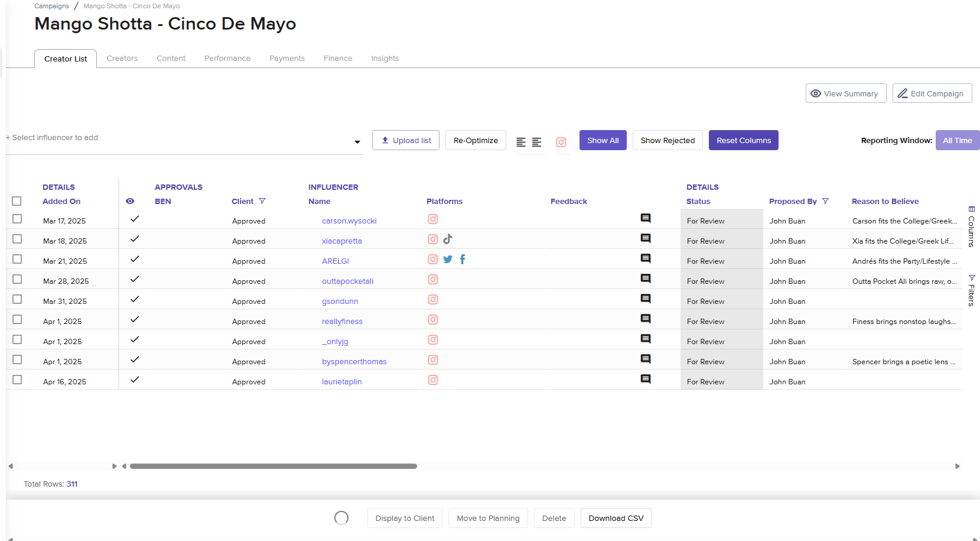Click the All Time reporting window button
Viewport: 980px width, 541px height.
(x=957, y=141)
